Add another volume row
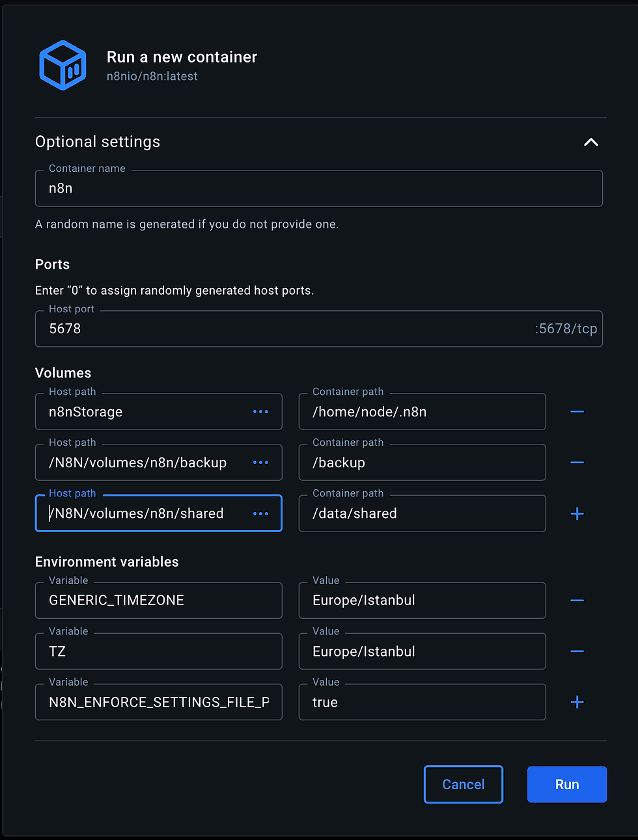Image resolution: width=638 pixels, height=840 pixels. [577, 514]
